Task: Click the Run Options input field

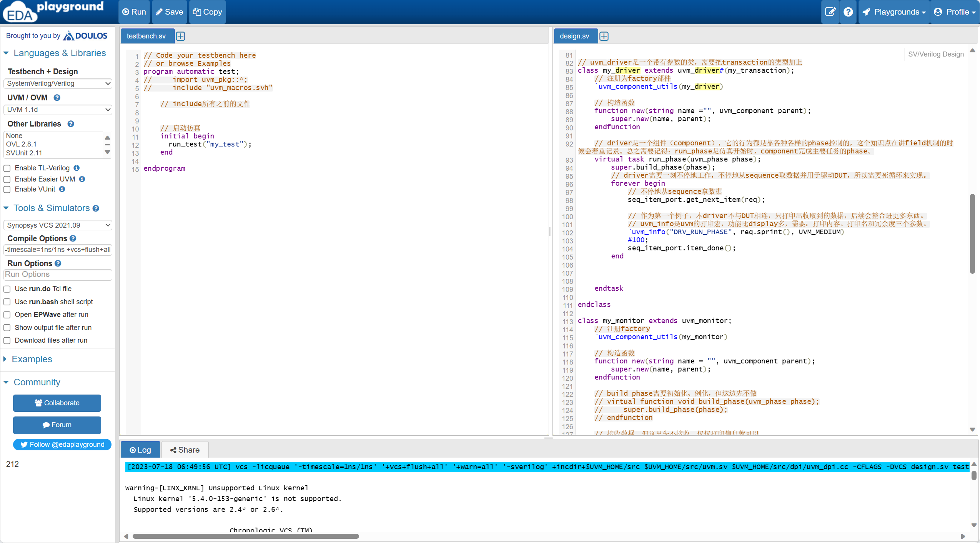Action: [x=58, y=275]
